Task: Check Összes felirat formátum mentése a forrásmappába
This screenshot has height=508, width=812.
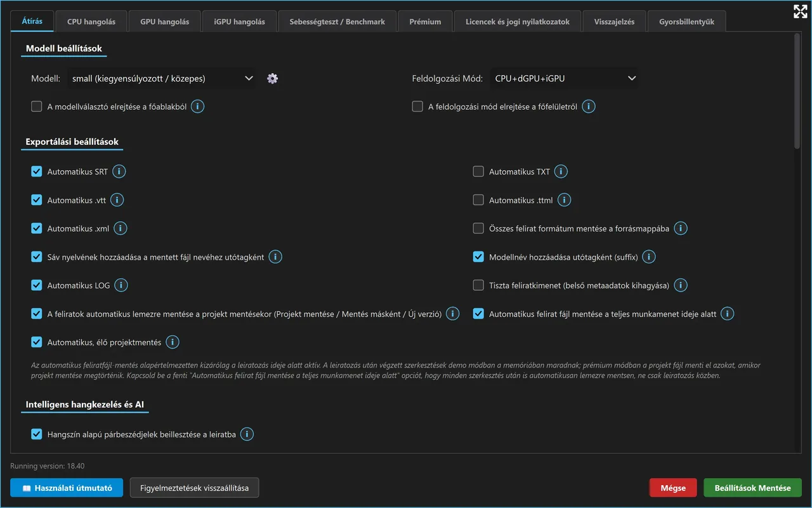Action: click(x=478, y=229)
